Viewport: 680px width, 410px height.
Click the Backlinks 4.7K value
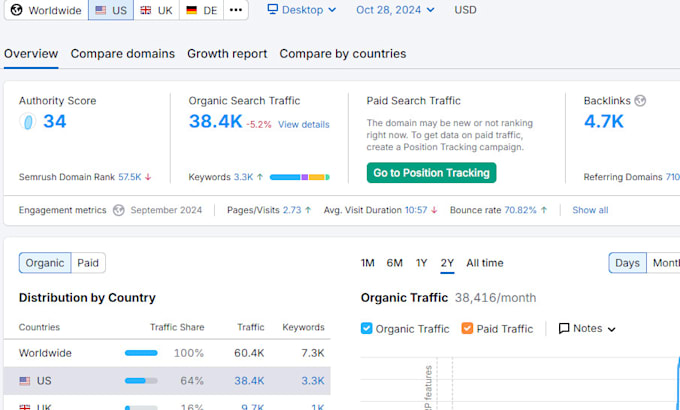(x=604, y=121)
